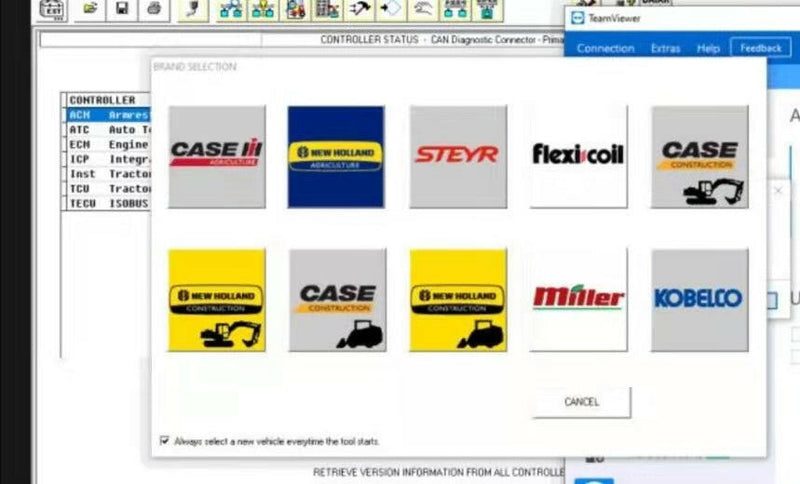Image resolution: width=800 pixels, height=484 pixels.
Task: Click the controller network lightbulb icon
Action: [263, 9]
